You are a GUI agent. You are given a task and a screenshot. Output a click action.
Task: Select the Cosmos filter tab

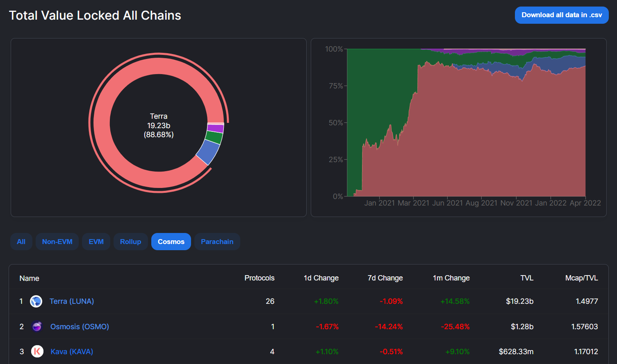pos(171,242)
